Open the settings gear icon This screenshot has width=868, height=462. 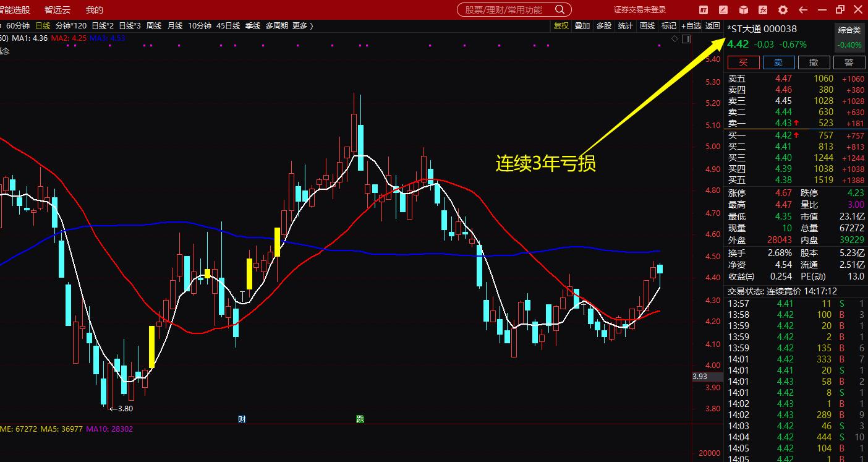(x=783, y=10)
